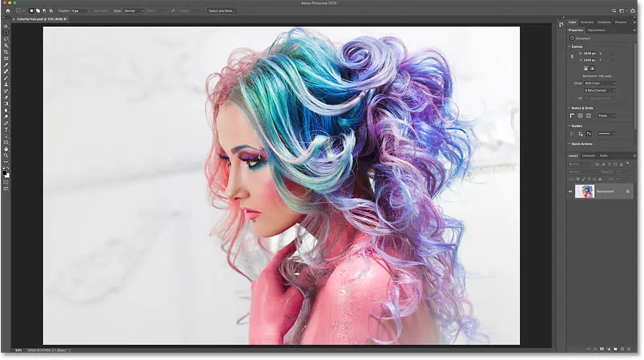Switch to the Adjustments tab

click(x=597, y=30)
